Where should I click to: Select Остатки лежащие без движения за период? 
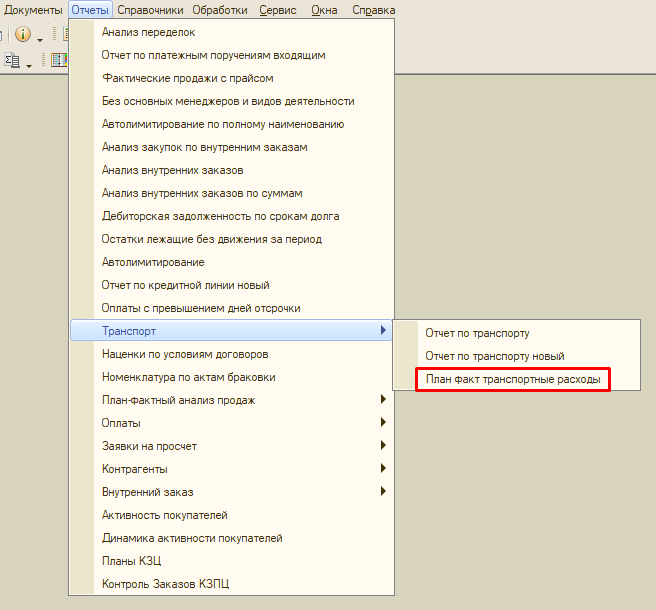(231, 239)
